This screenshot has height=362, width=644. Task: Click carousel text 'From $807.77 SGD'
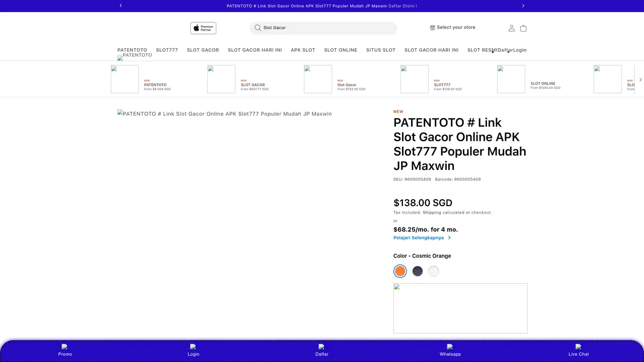(255, 89)
